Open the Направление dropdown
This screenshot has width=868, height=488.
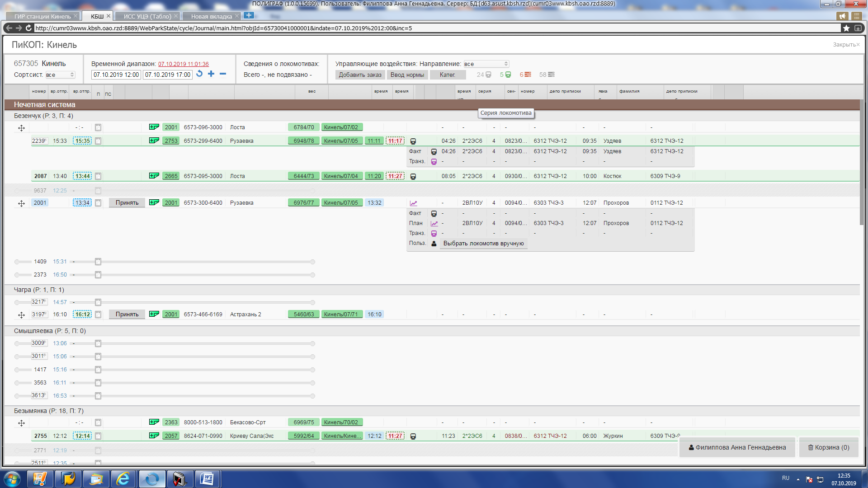pos(486,64)
